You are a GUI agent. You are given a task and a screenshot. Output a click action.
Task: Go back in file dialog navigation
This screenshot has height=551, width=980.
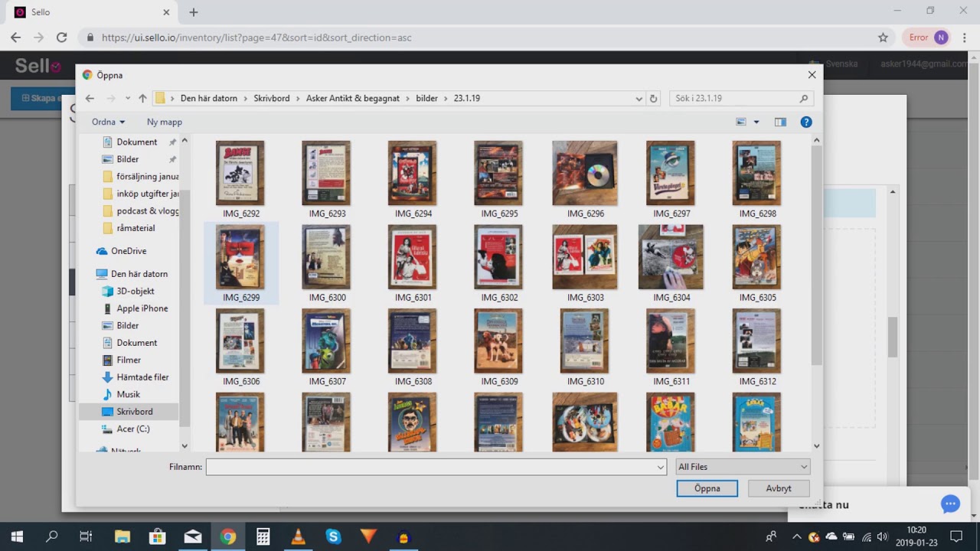[90, 98]
